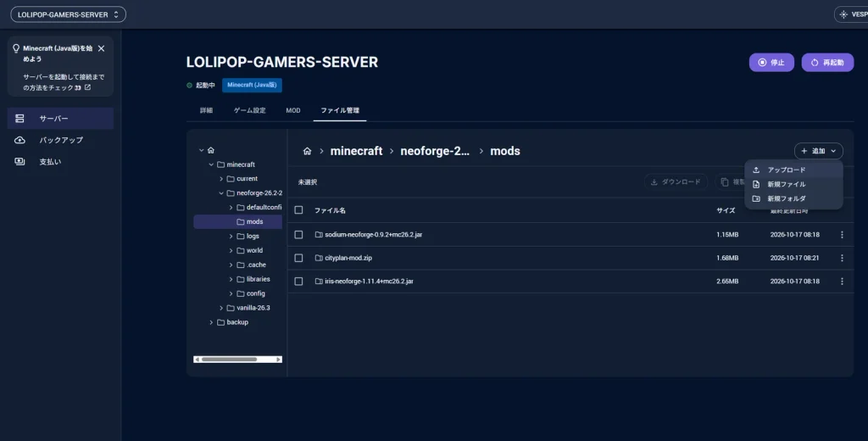868x441 pixels.
Task: Click the cloud backup icon in sidebar
Action: tap(20, 140)
